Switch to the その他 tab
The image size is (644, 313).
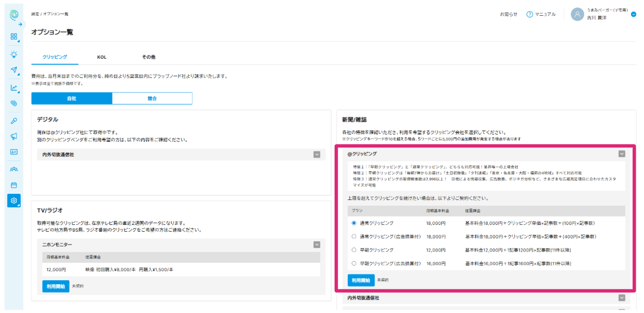pos(148,57)
